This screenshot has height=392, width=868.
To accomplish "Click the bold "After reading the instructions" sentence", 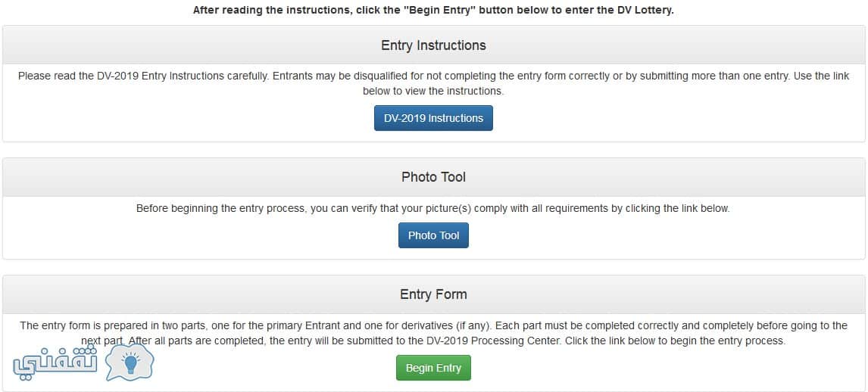I will click(433, 11).
